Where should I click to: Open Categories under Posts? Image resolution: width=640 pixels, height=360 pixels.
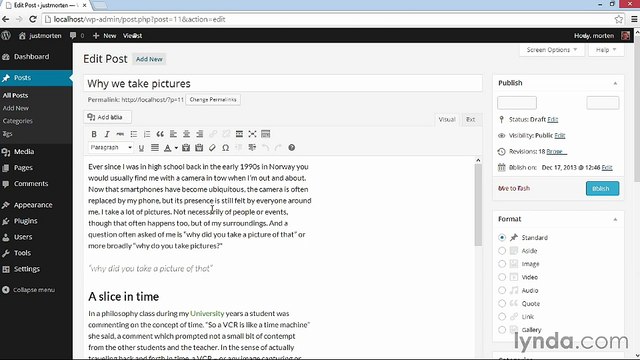pyautogui.click(x=18, y=121)
